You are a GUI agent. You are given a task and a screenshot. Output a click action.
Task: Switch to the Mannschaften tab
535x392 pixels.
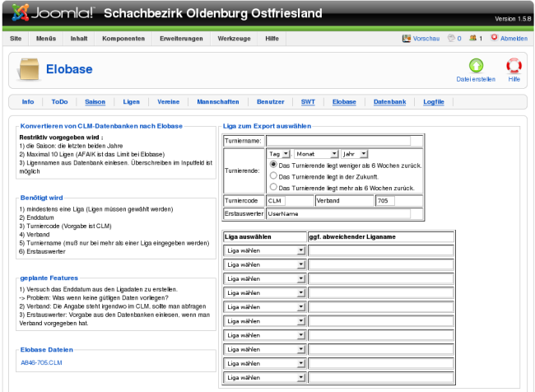tap(218, 102)
